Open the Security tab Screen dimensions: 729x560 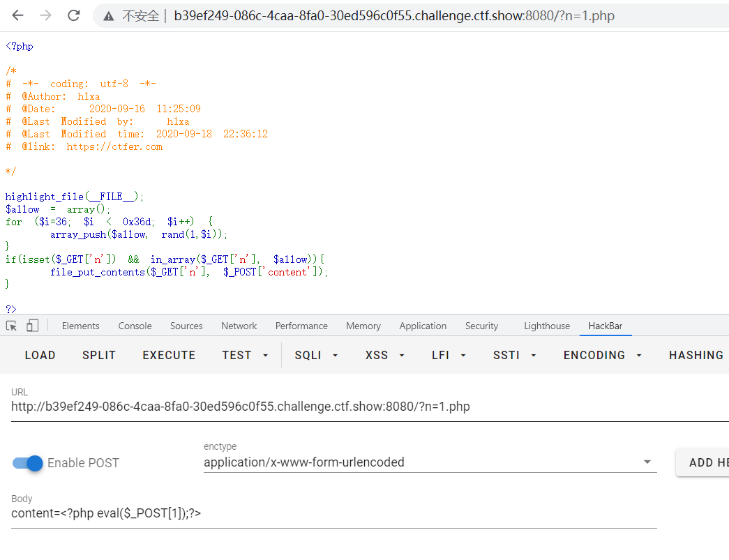pos(481,326)
